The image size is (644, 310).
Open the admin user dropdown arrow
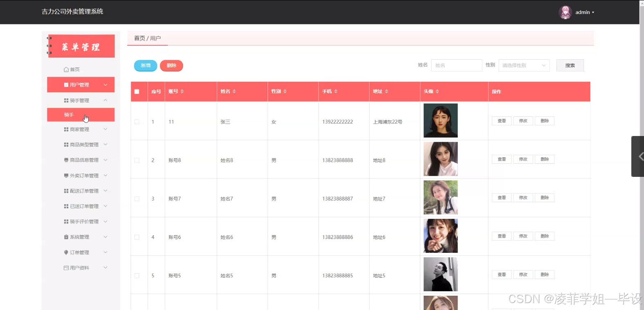pyautogui.click(x=593, y=13)
